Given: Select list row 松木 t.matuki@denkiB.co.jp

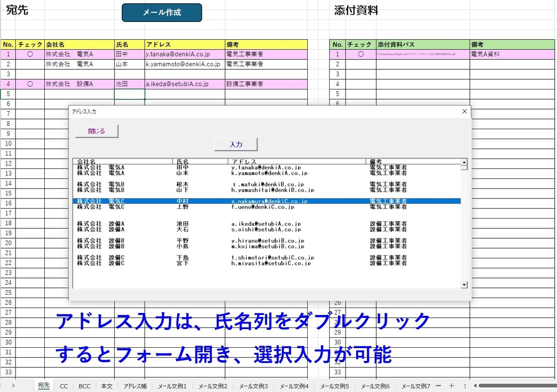Looking at the screenshot, I should (267, 184).
